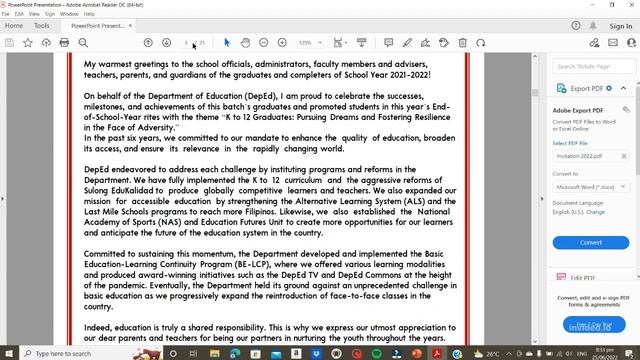Collapse the Export PDF section chevron
This screenshot has width=640, height=360.
623,88
